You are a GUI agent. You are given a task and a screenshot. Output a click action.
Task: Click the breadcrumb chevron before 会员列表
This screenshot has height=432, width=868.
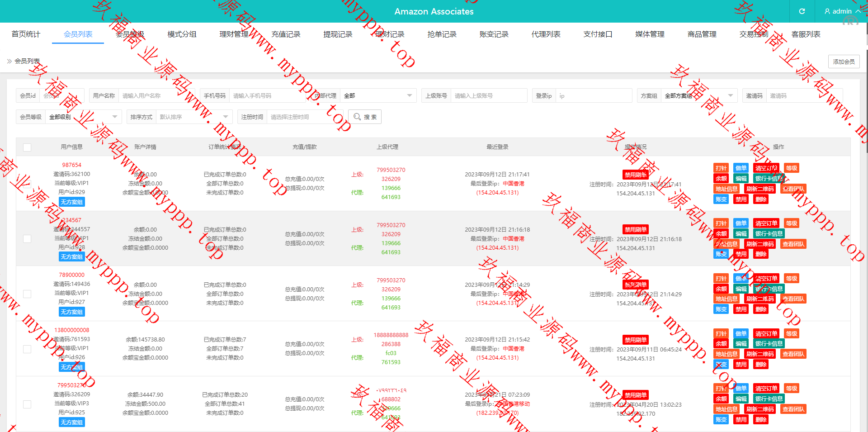coord(9,61)
